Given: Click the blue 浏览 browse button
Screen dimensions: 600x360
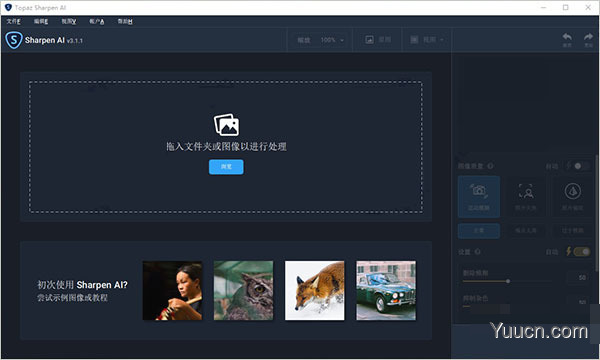Looking at the screenshot, I should [x=226, y=167].
